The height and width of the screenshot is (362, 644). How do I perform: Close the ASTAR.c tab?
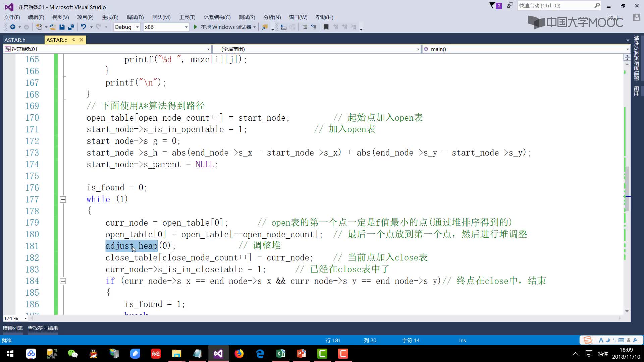(82, 40)
